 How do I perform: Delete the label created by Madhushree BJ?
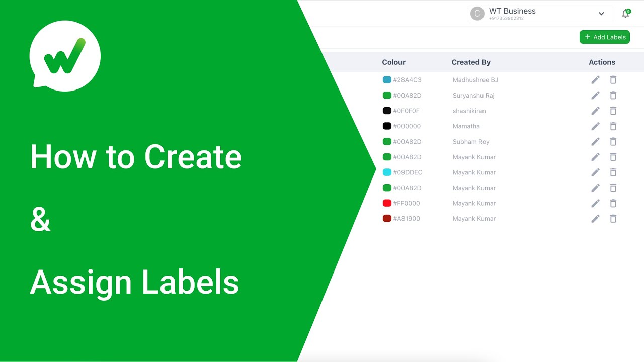(613, 80)
